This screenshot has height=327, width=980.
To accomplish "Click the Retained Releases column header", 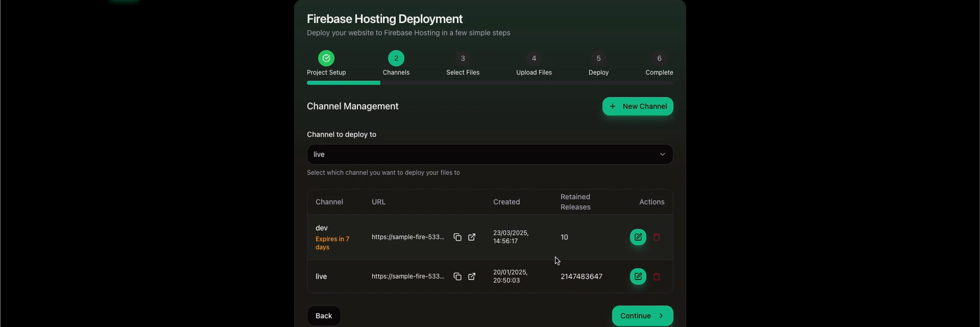I will coord(575,202).
